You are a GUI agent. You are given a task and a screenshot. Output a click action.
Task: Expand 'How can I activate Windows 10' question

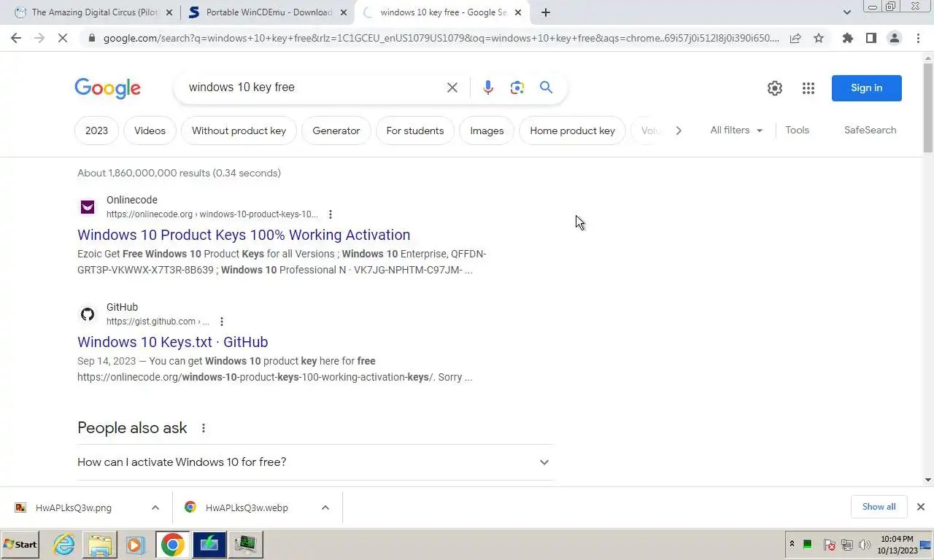click(315, 462)
